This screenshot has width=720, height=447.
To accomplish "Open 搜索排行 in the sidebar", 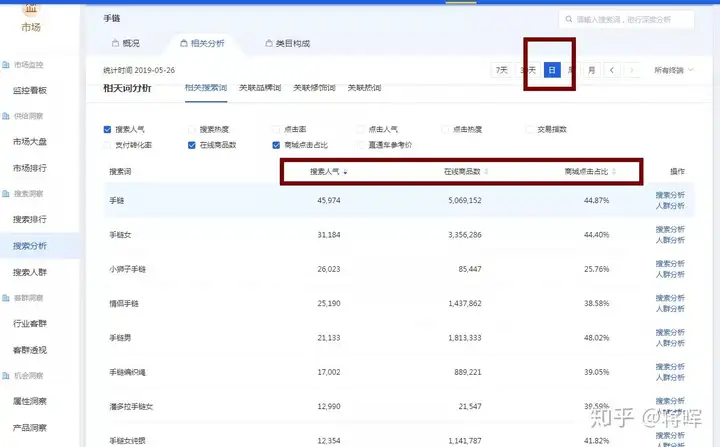I will [30, 220].
